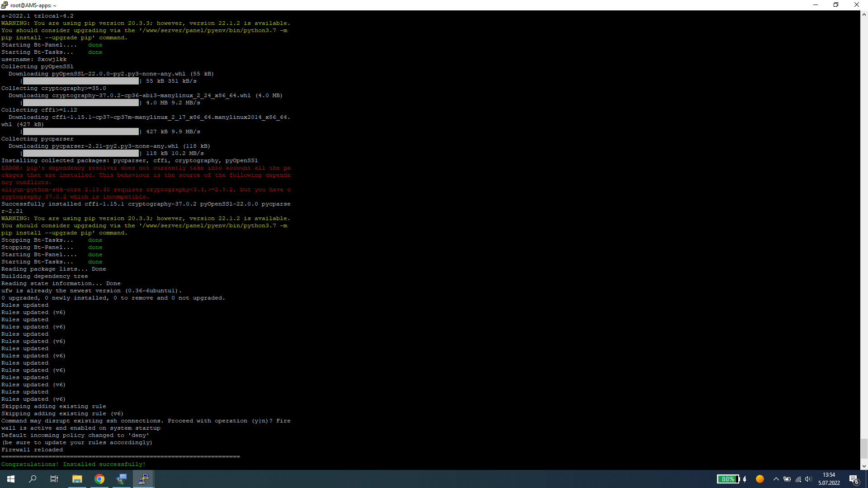
Task: Open the Wi-Fi network flyout
Action: coord(798,479)
